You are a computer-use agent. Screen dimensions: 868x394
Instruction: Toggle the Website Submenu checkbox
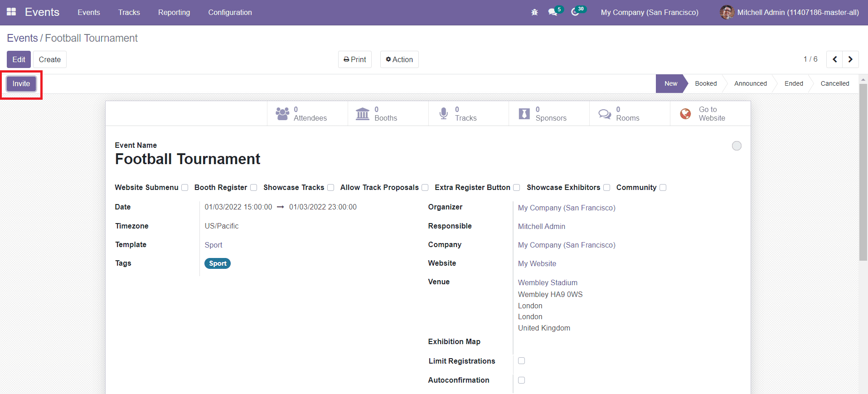(185, 188)
